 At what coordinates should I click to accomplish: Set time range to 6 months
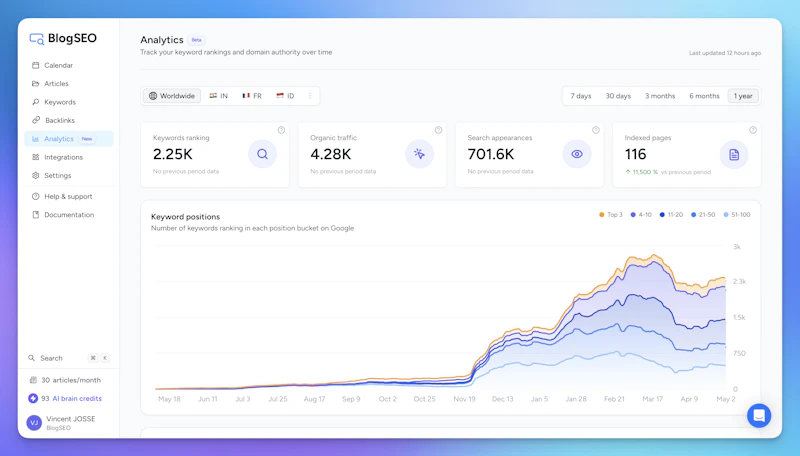tap(704, 96)
